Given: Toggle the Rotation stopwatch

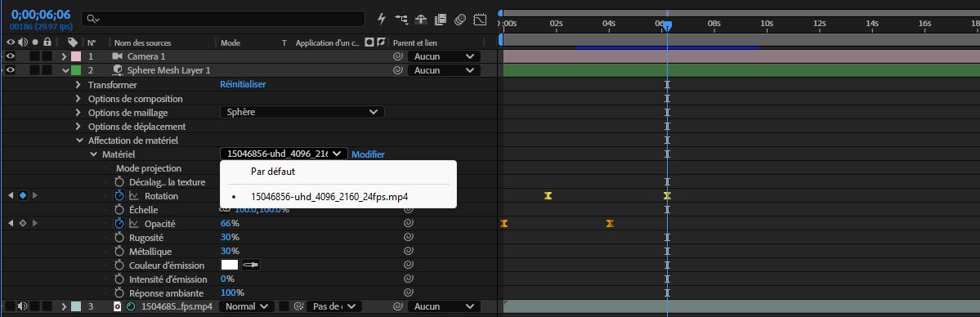Looking at the screenshot, I should click(x=119, y=196).
